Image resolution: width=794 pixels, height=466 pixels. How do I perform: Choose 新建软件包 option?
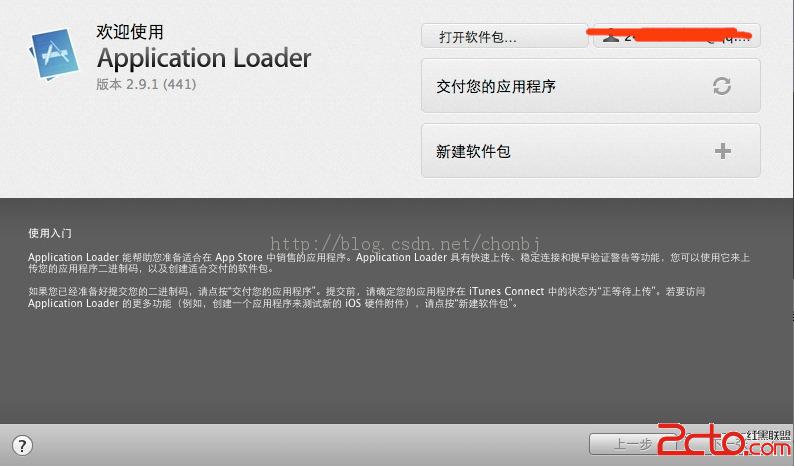[x=590, y=150]
